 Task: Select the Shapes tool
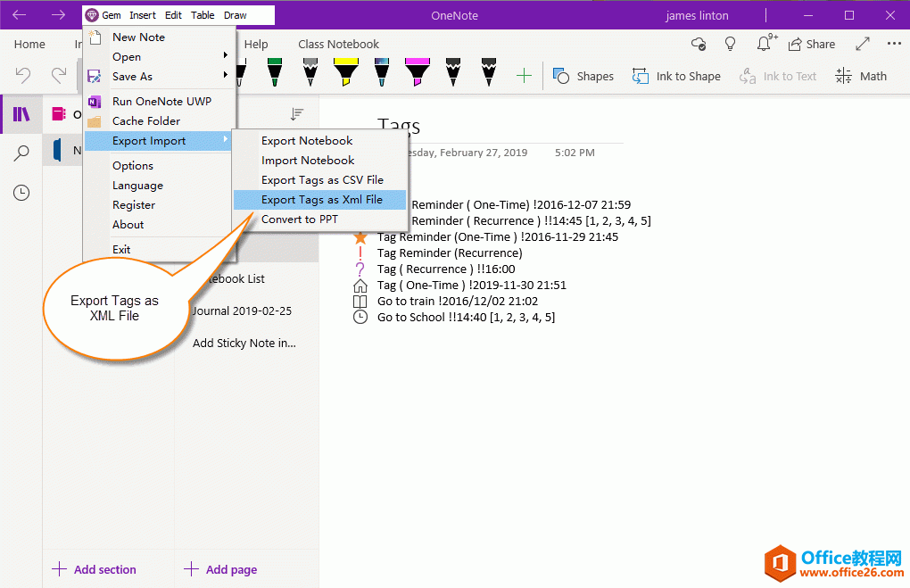583,76
